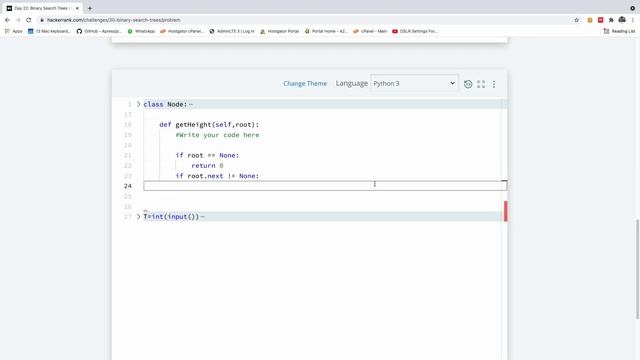Bookmark this page with the star
The height and width of the screenshot is (360, 640).
click(576, 20)
